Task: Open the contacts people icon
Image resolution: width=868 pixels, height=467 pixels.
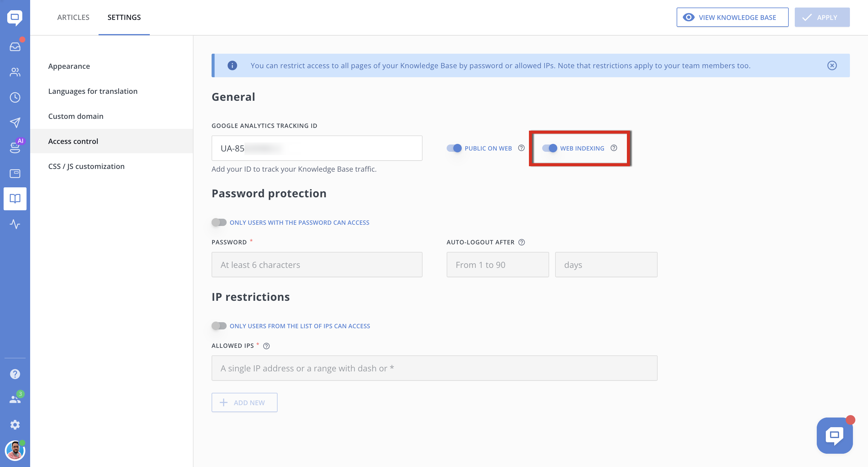Action: point(15,72)
